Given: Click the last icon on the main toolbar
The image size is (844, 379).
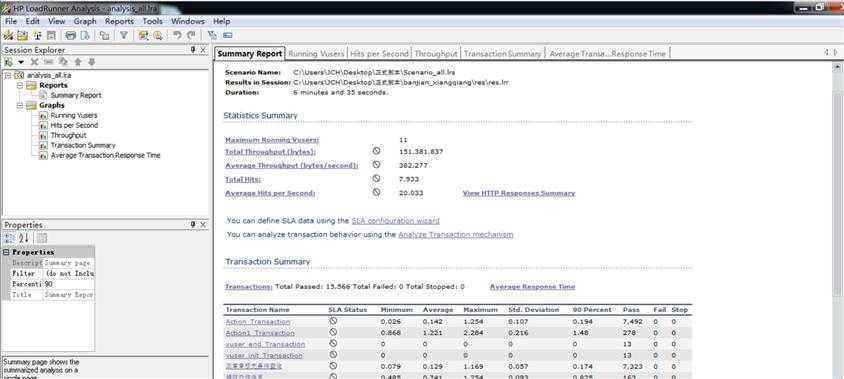Looking at the screenshot, I should click(x=228, y=36).
